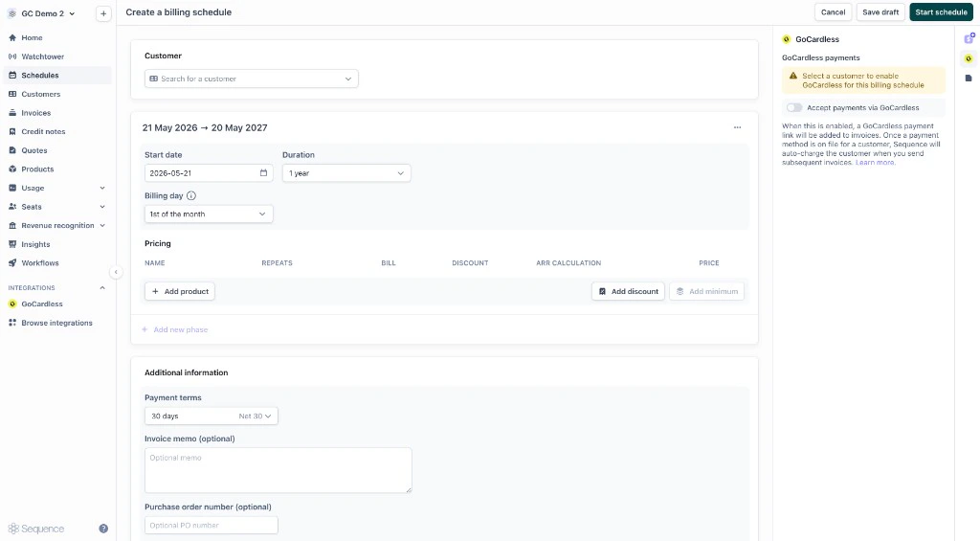Click Start schedule button

point(942,11)
